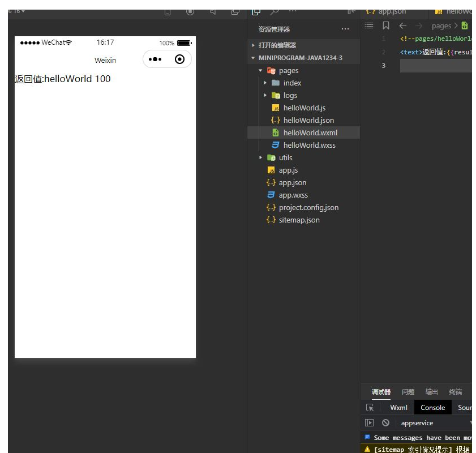Open project.config.json file
476x453 pixels.
pos(308,208)
